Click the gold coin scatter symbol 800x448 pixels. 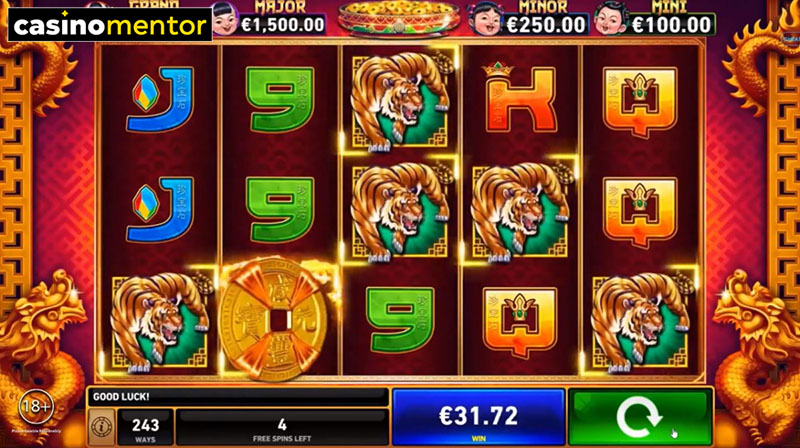pyautogui.click(x=277, y=320)
